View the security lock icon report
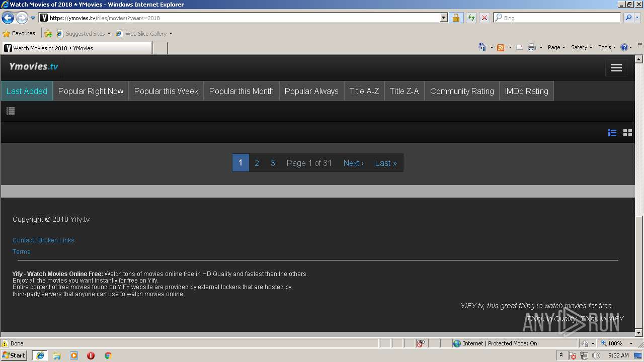Image resolution: width=644 pixels, height=362 pixels. [x=456, y=18]
